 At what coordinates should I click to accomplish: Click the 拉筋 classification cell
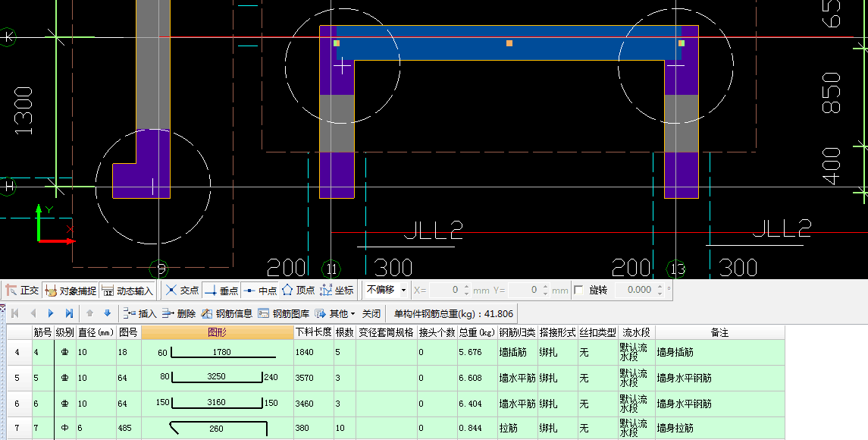coord(517,428)
